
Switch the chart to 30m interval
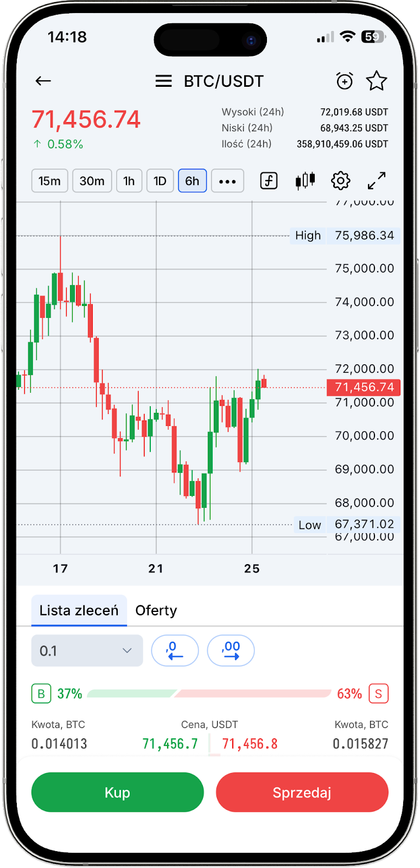tap(92, 181)
